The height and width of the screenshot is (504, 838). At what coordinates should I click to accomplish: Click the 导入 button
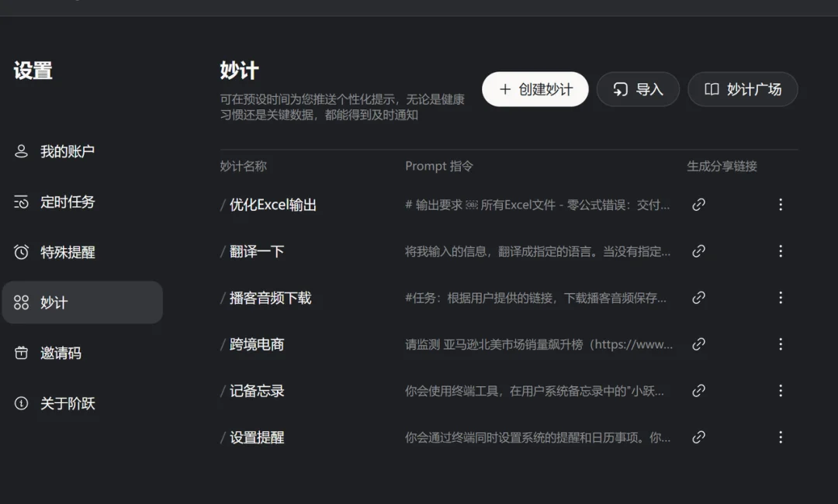(x=638, y=89)
